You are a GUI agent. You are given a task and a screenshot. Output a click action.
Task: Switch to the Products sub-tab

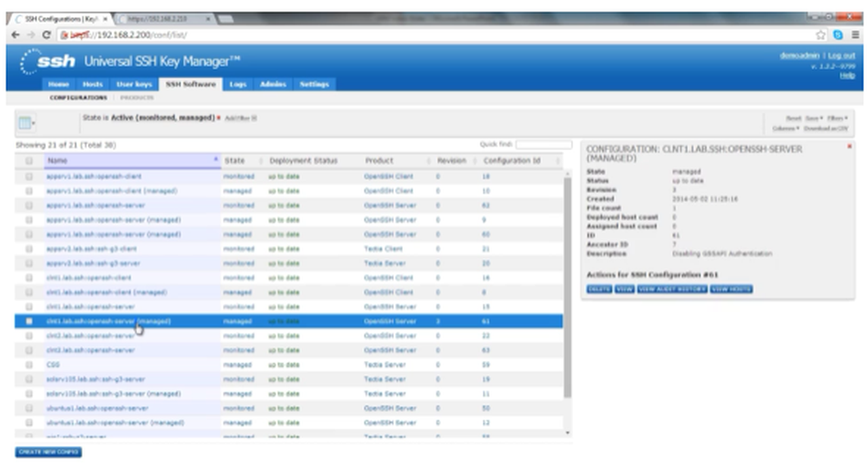point(137,97)
